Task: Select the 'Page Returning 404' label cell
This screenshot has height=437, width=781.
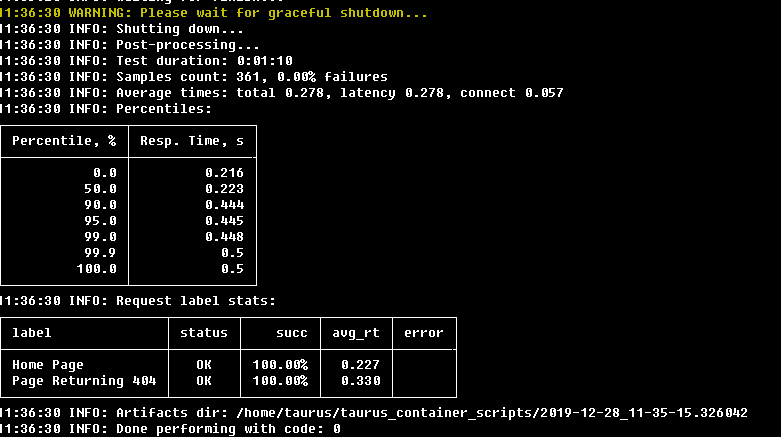Action: click(x=84, y=381)
